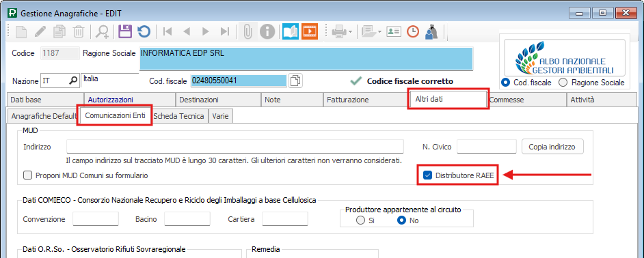Select Si for Produttore appartenente al circuito
644x258 pixels.
(360, 220)
